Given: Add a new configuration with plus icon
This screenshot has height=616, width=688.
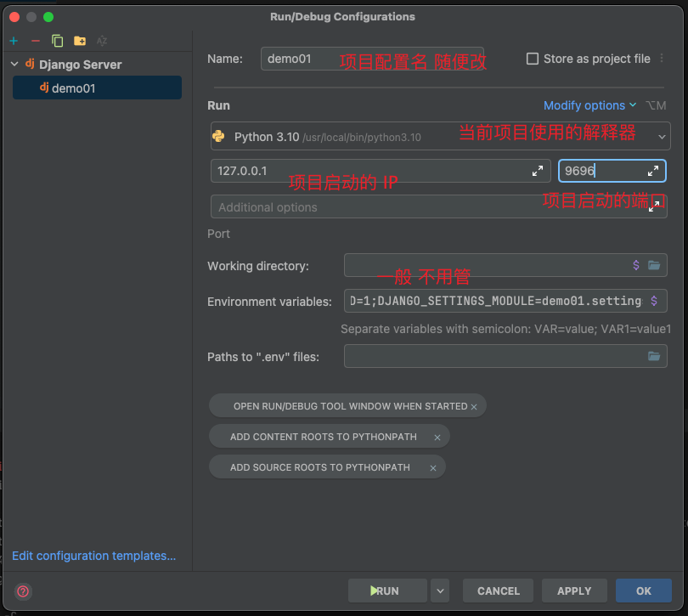Looking at the screenshot, I should pyautogui.click(x=14, y=41).
